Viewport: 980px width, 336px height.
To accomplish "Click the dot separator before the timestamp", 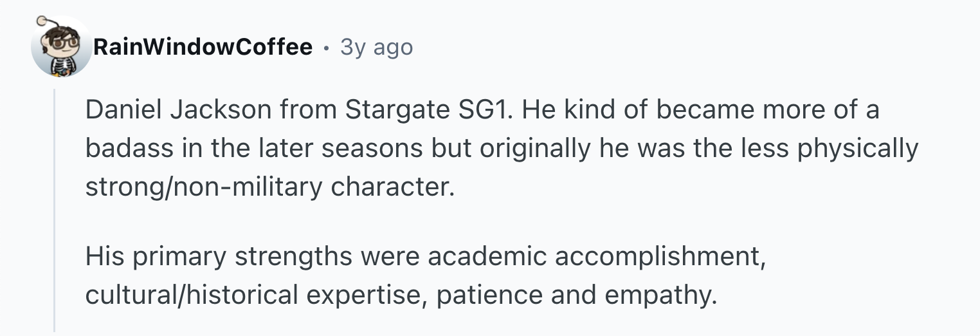I will pyautogui.click(x=327, y=47).
